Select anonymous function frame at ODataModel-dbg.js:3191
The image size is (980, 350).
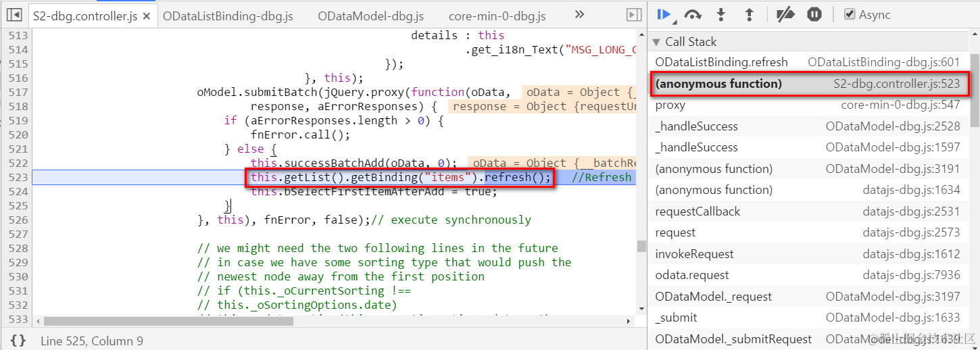pyautogui.click(x=808, y=169)
